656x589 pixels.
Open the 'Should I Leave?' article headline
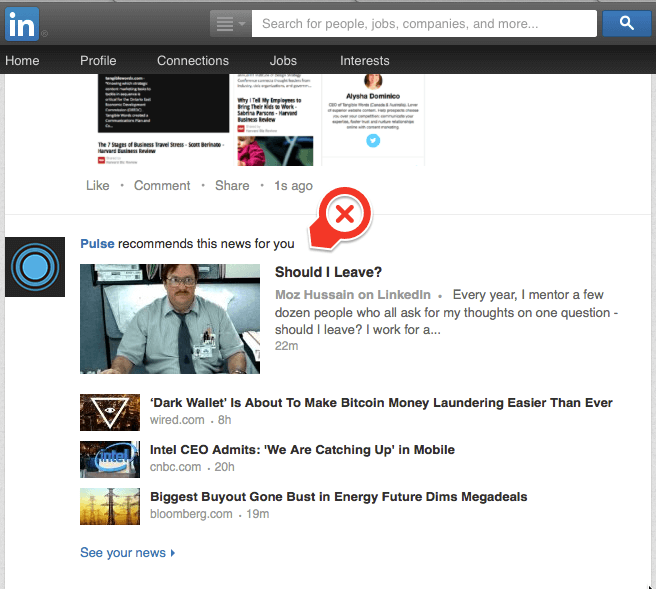328,272
